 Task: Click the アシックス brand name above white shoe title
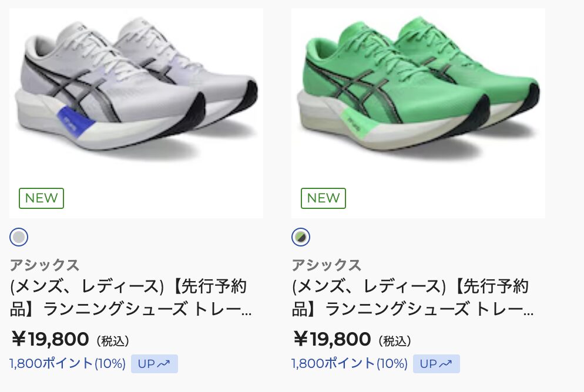[x=45, y=265]
